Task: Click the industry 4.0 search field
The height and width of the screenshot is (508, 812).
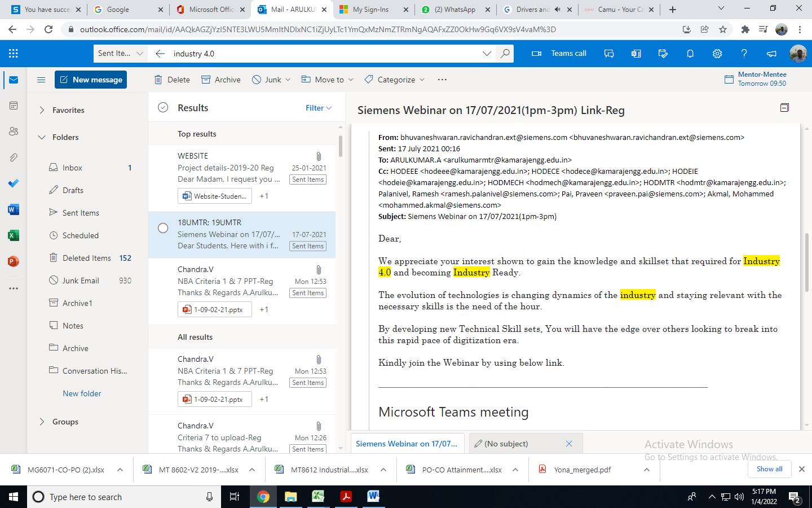Action: tap(324, 54)
